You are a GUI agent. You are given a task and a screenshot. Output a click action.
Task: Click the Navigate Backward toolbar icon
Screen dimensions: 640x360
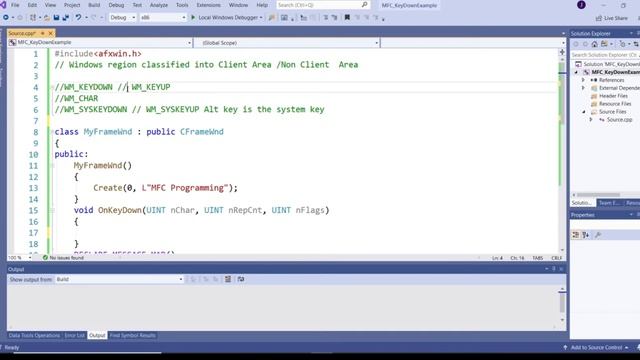[x=6, y=18]
